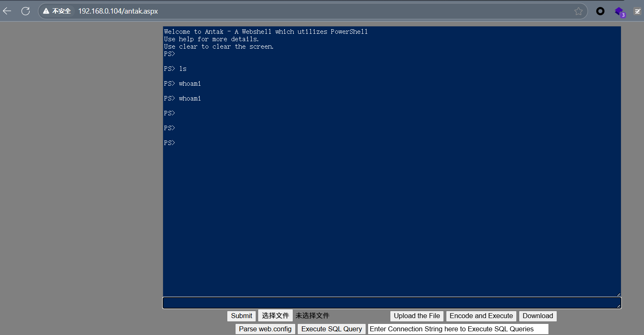Open the rightmost toolbar extension icon

pos(638,11)
